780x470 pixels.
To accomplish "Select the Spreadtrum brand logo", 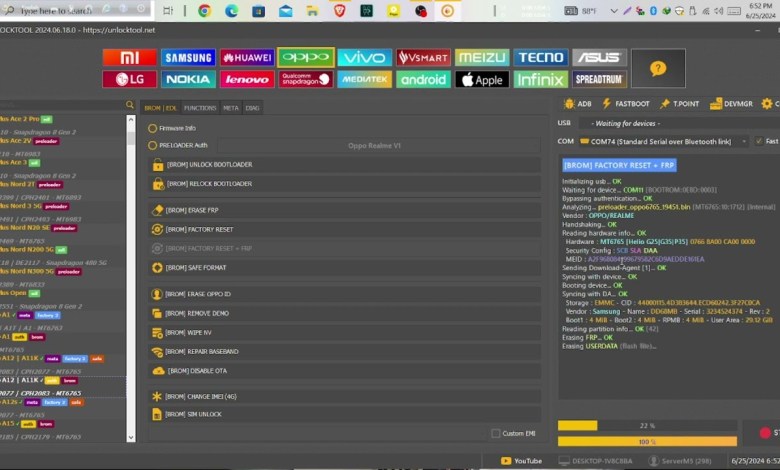I will [x=599, y=79].
